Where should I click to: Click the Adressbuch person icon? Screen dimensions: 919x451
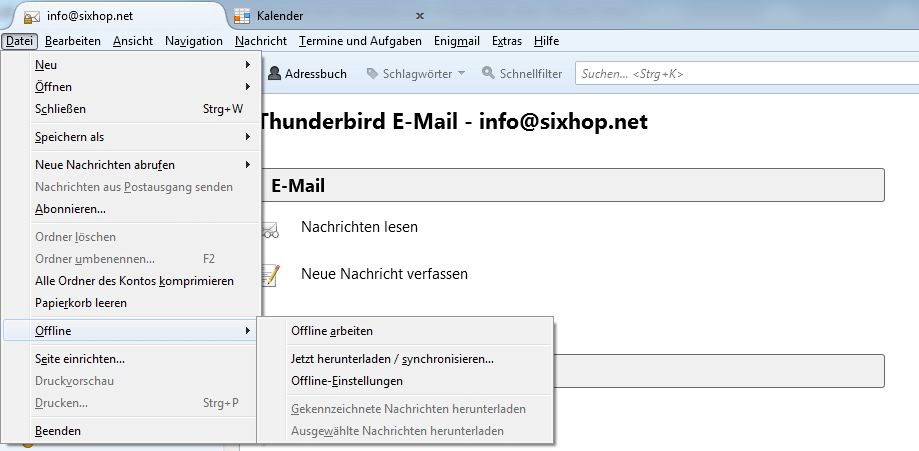(274, 73)
